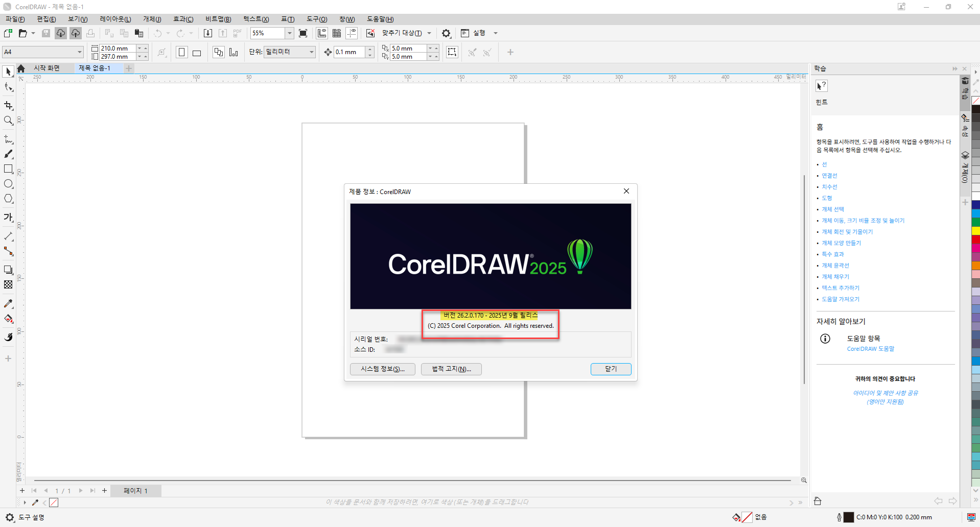The height and width of the screenshot is (527, 980).
Task: Select the Text tool (가)
Action: (8, 218)
